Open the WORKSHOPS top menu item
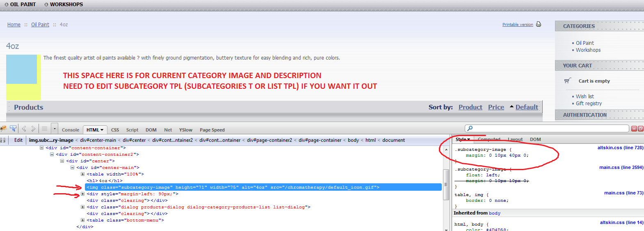644x231 pixels. [x=66, y=5]
